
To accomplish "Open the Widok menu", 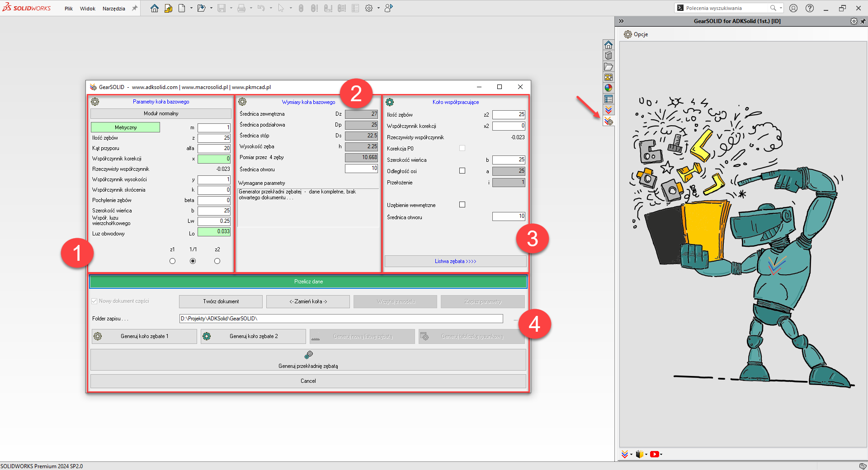I will click(88, 9).
